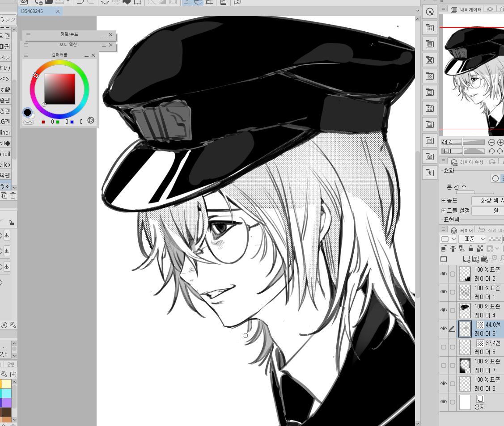
Task: Open the frame template material folder icon
Action: click(430, 92)
